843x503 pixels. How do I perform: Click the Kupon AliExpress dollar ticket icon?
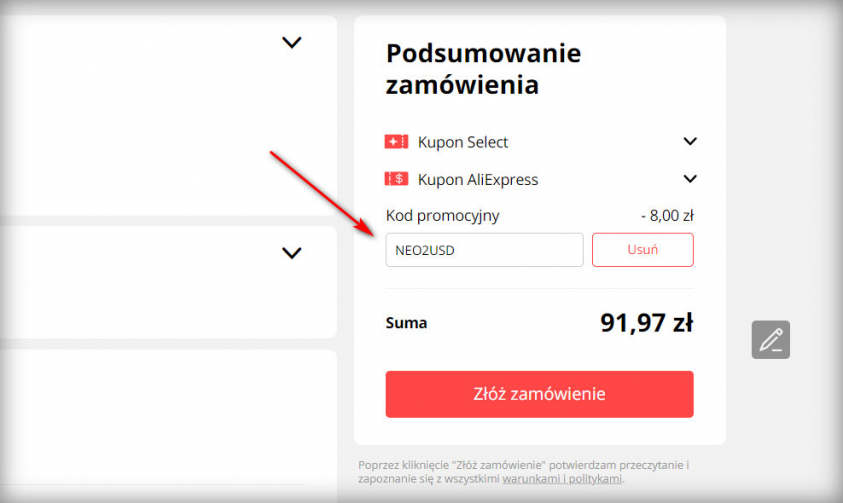click(397, 180)
